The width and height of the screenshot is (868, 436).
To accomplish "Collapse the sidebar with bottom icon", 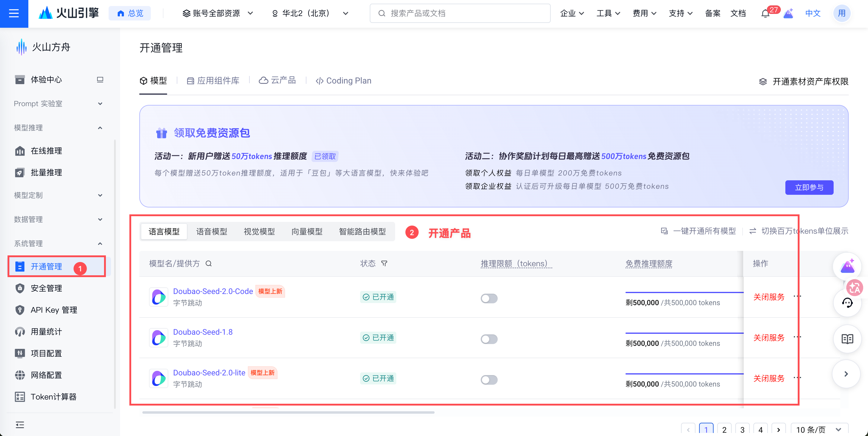I will coord(20,425).
